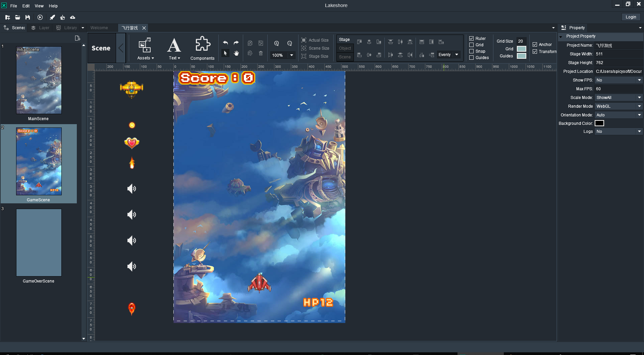Click the align left edges icon
The width and height of the screenshot is (644, 355).
[x=359, y=55]
